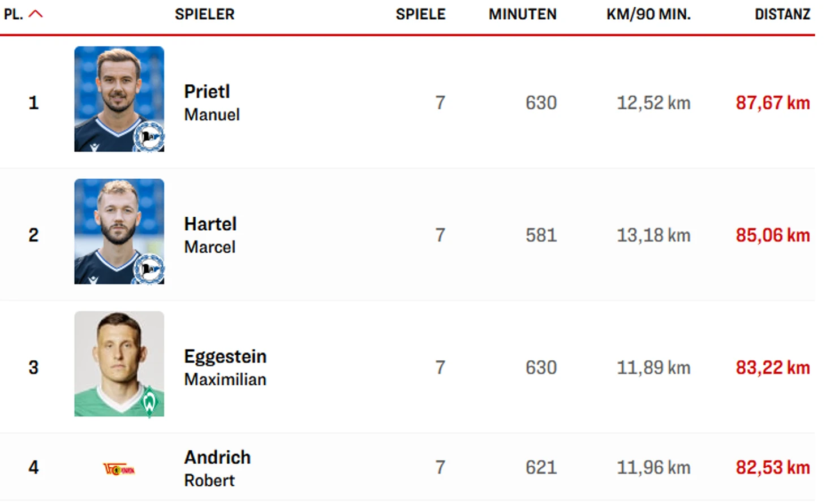The height and width of the screenshot is (504, 826).
Task: Open Maximilian Eggestein's player photo
Action: [x=119, y=364]
